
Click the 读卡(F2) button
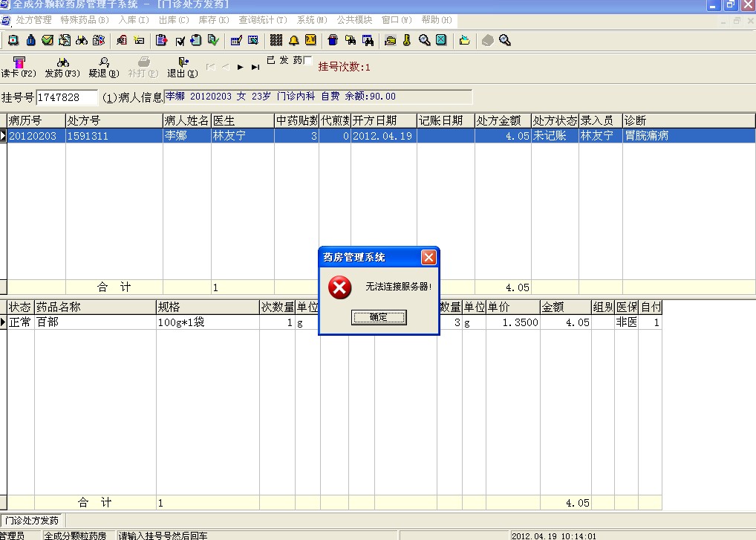coord(19,67)
